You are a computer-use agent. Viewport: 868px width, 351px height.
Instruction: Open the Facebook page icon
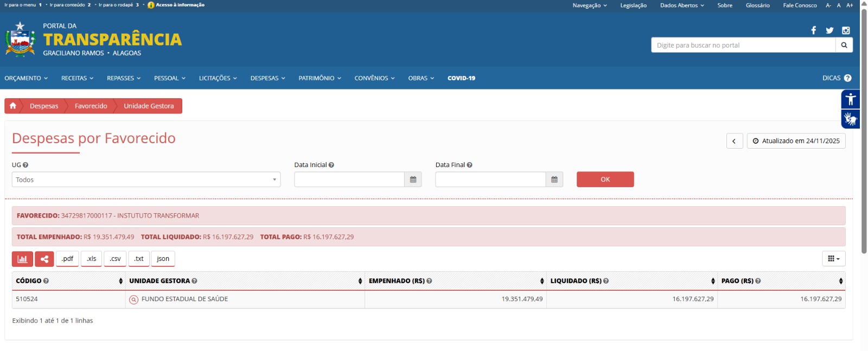click(x=813, y=30)
